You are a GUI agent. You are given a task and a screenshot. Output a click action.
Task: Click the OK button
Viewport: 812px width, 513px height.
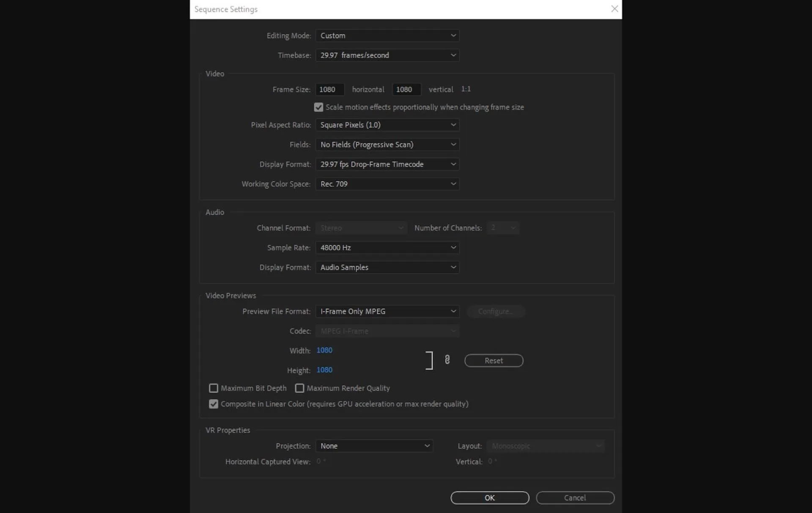coord(489,497)
